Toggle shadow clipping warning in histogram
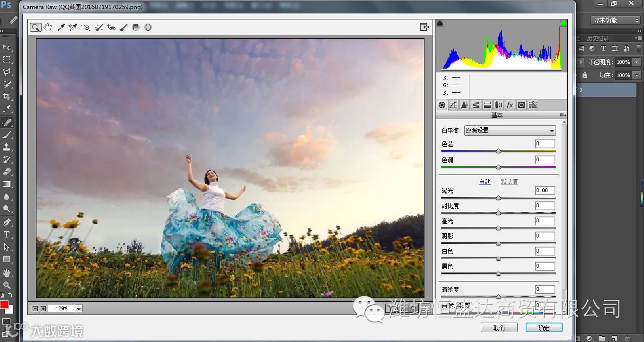The width and height of the screenshot is (644, 342). point(440,23)
